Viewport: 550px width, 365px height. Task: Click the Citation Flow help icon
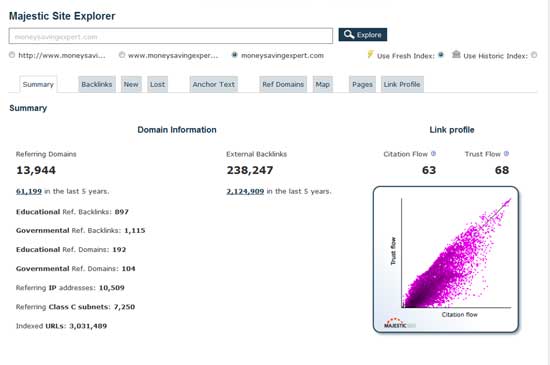click(x=433, y=154)
